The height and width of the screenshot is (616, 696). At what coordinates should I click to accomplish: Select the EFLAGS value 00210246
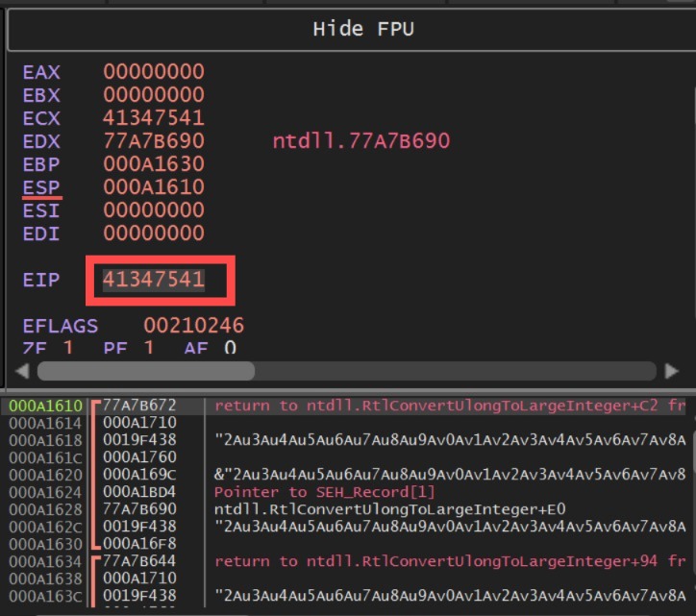click(x=193, y=326)
